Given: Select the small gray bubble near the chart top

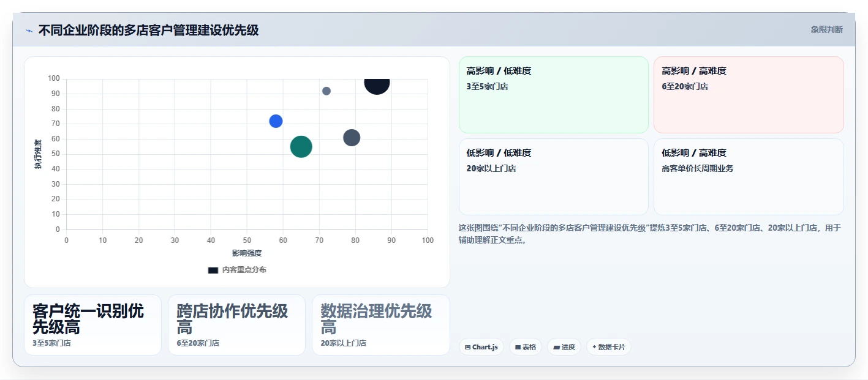Looking at the screenshot, I should 326,91.
